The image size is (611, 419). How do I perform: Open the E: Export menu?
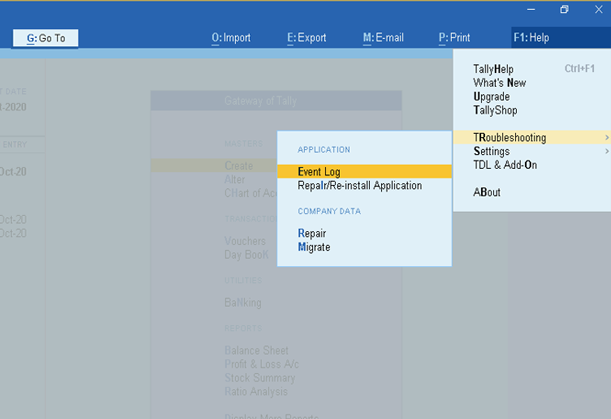pos(307,38)
